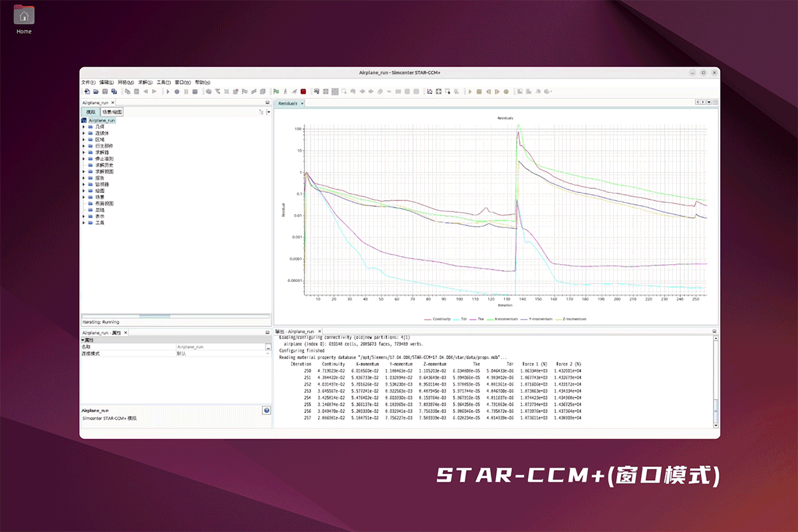798x532 pixels.
Task: Switch to the 场景/绘图 tab
Action: pos(112,112)
